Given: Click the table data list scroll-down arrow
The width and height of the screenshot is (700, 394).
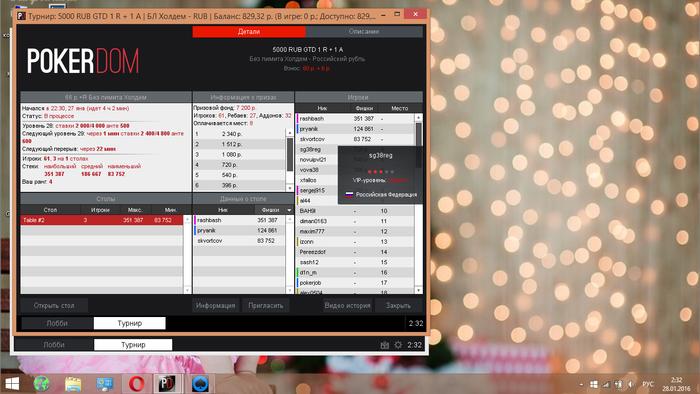Looking at the screenshot, I should (x=290, y=290).
